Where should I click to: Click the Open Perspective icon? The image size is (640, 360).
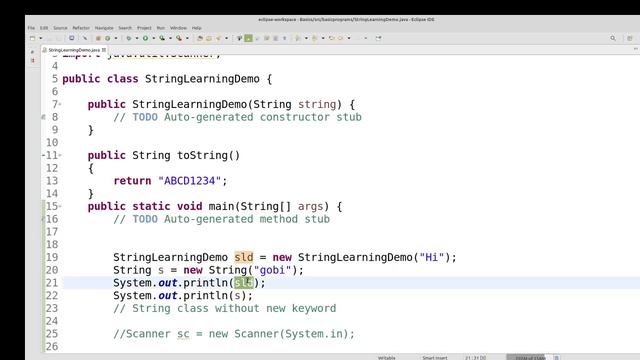pos(630,38)
